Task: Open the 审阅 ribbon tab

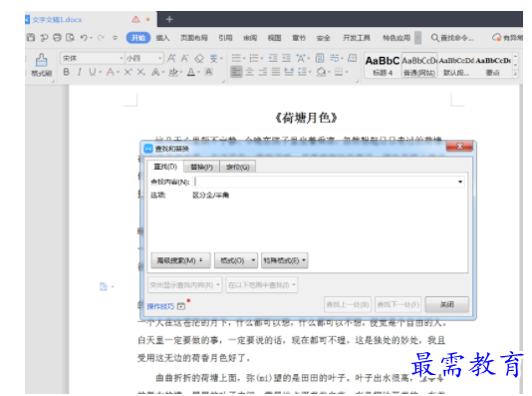Action: coord(250,38)
